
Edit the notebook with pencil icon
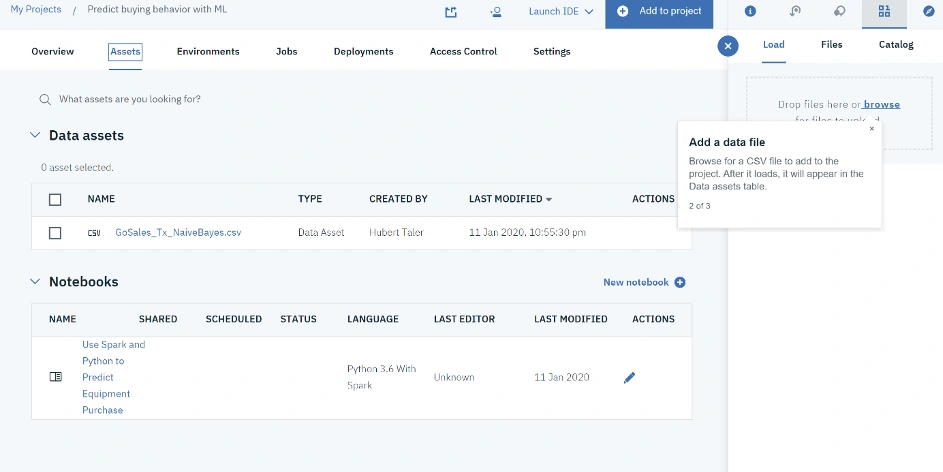point(629,378)
